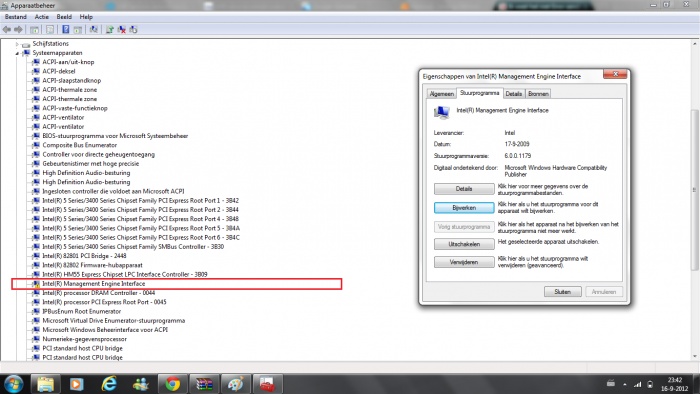Open the Bestand menu
The width and height of the screenshot is (700, 394).
point(16,17)
